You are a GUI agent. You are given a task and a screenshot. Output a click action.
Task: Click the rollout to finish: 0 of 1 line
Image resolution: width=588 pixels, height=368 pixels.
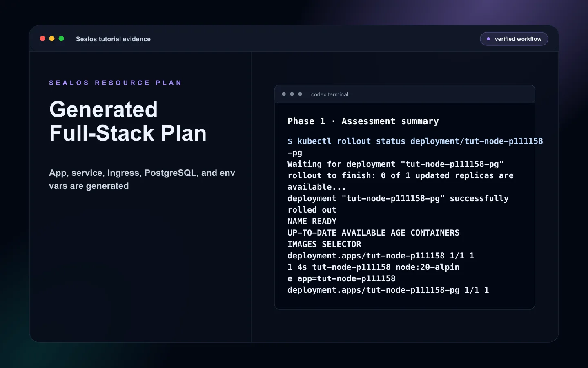(401, 175)
